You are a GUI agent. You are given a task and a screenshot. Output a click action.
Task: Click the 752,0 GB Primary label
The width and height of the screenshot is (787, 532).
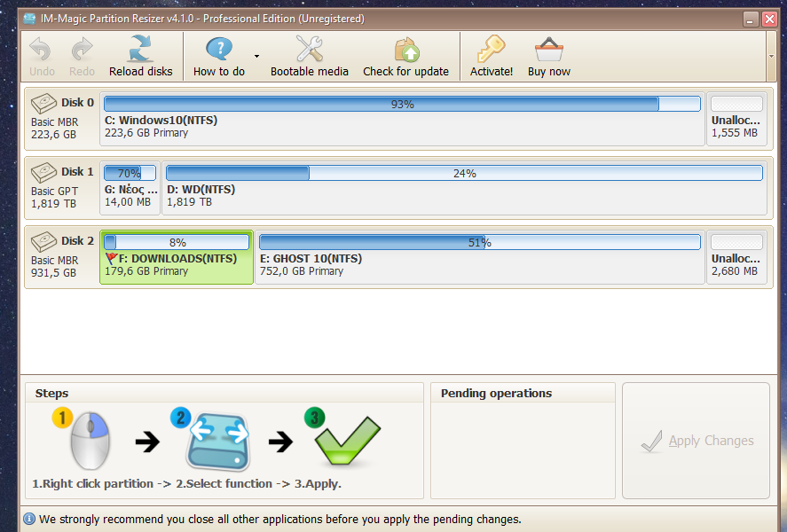pyautogui.click(x=301, y=271)
